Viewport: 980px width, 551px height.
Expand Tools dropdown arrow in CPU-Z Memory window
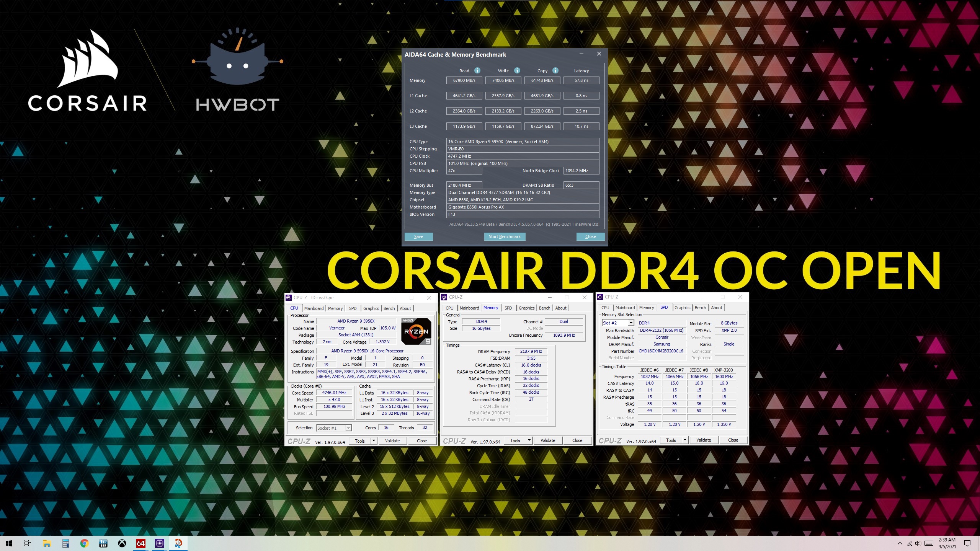(x=529, y=440)
